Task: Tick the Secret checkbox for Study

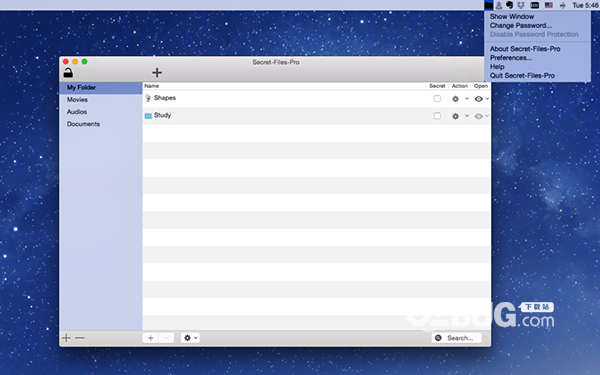Action: tap(437, 116)
